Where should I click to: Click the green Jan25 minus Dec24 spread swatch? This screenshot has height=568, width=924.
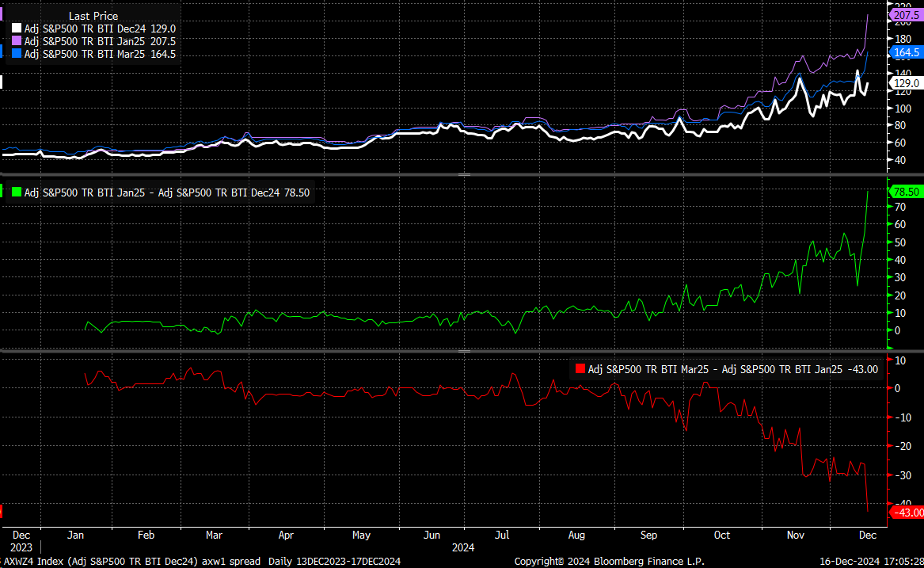click(x=17, y=193)
